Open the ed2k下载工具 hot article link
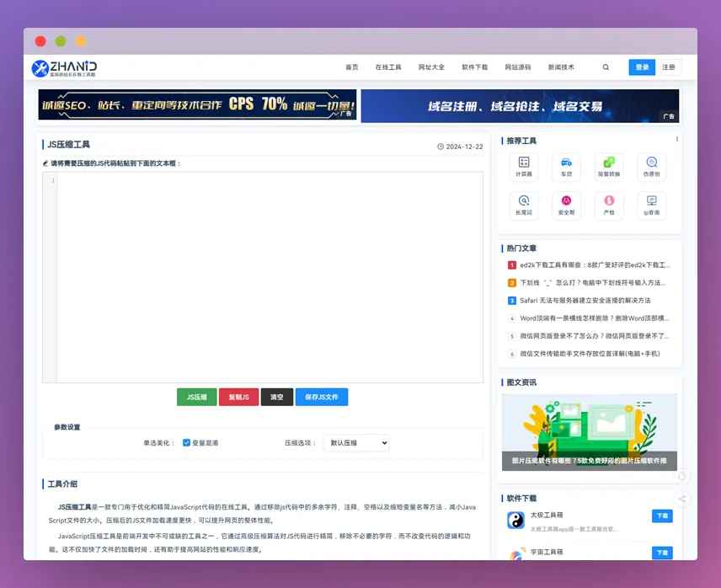Screen dimensions: 721x588 593,265
